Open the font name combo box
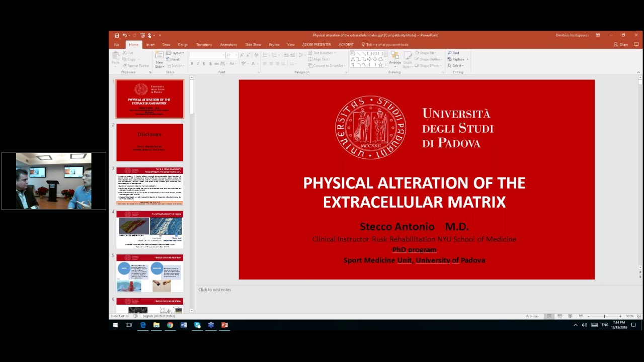This screenshot has width=644, height=362. [x=207, y=55]
